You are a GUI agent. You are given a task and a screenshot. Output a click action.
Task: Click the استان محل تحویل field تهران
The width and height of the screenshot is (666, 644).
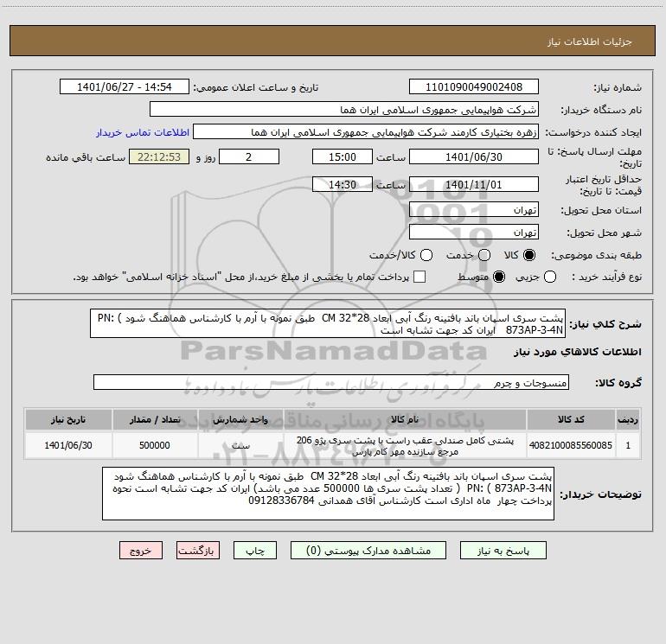click(x=474, y=210)
